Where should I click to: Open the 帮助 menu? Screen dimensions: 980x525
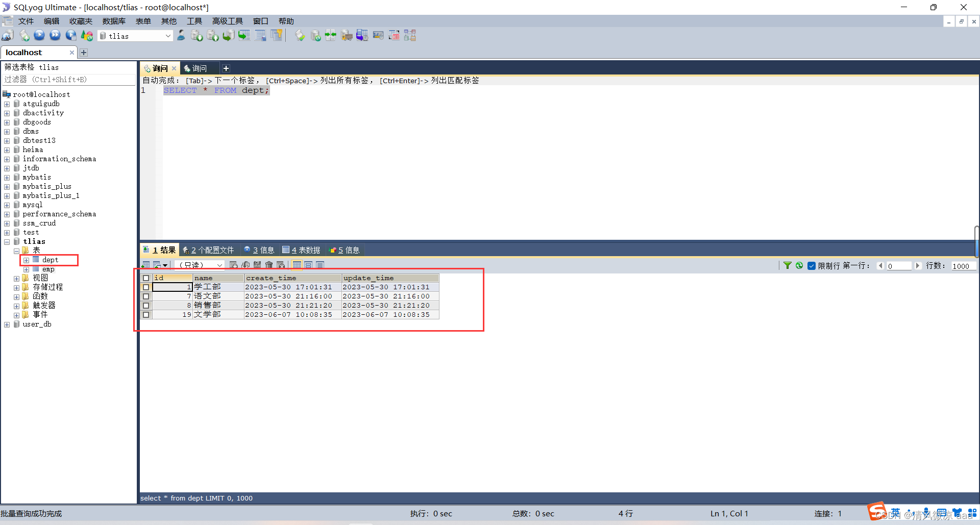click(286, 21)
